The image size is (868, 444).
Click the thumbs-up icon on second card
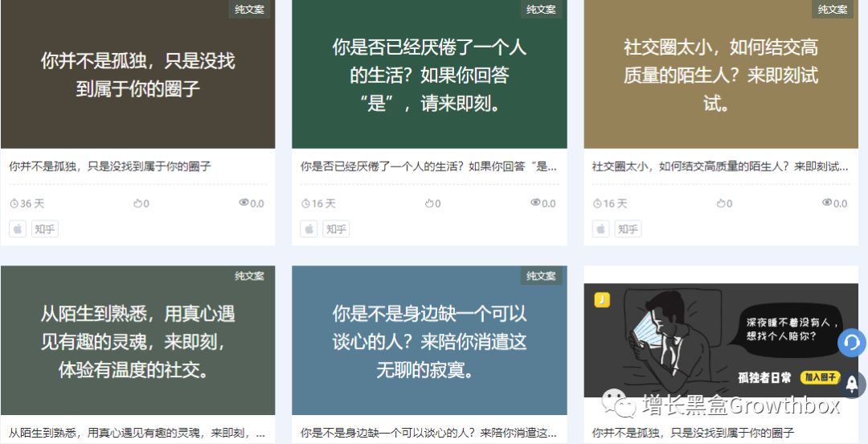click(x=429, y=203)
